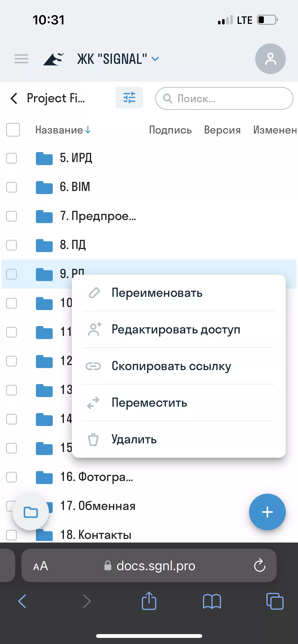Tap the profile avatar icon

pos(270,58)
